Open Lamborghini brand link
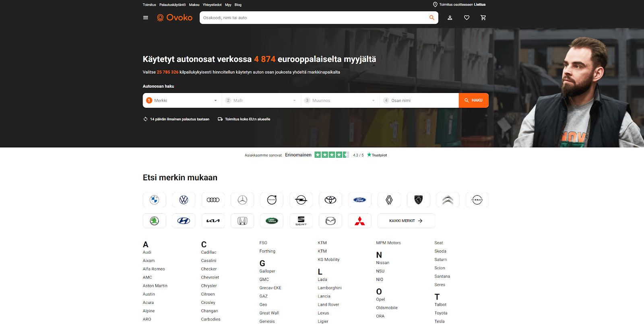644x324 pixels. 330,288
